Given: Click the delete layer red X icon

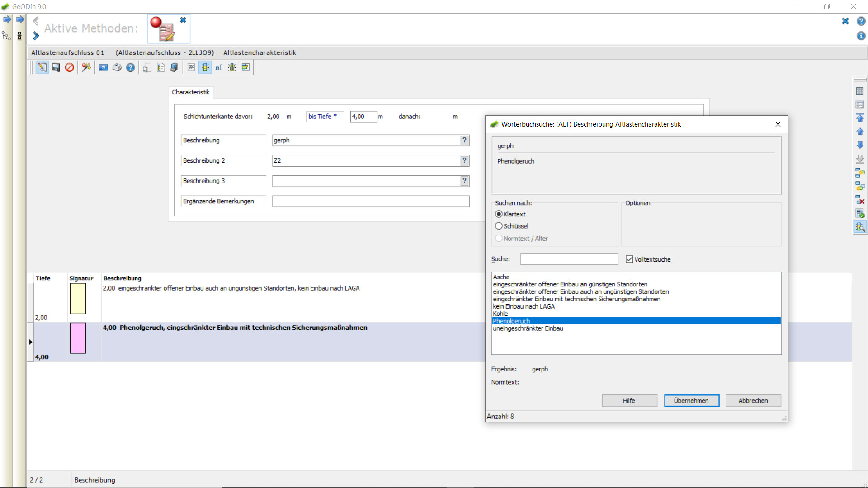Looking at the screenshot, I should (x=860, y=200).
